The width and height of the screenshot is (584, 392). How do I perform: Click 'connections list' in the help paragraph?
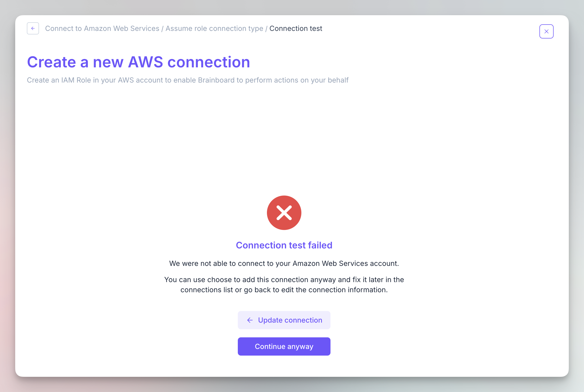coord(207,290)
